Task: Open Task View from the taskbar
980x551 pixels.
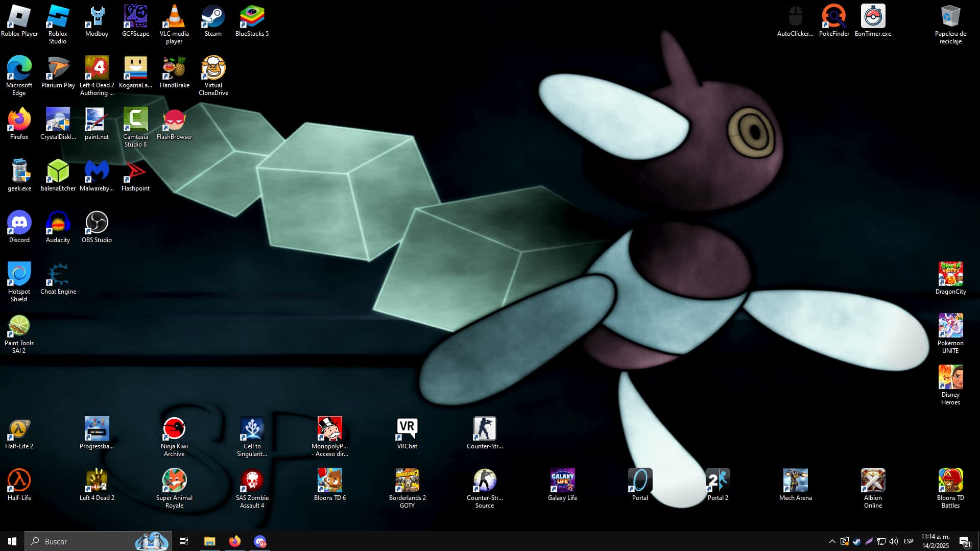Action: coord(184,541)
